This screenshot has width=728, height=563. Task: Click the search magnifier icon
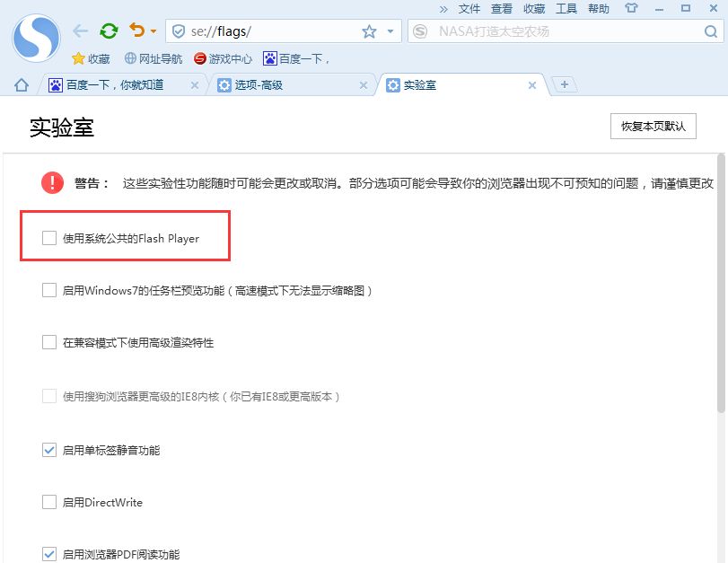point(711,30)
